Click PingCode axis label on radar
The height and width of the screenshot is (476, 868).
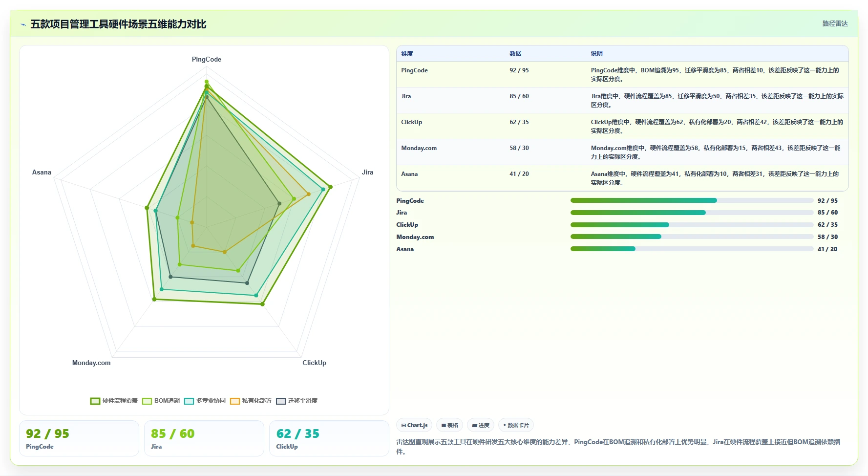pyautogui.click(x=206, y=60)
